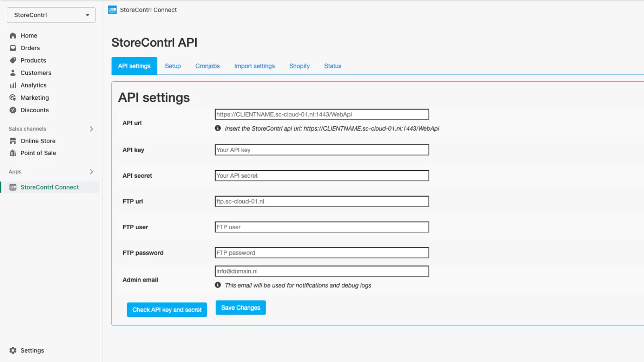Open the Status tab
The image size is (644, 362).
[333, 66]
